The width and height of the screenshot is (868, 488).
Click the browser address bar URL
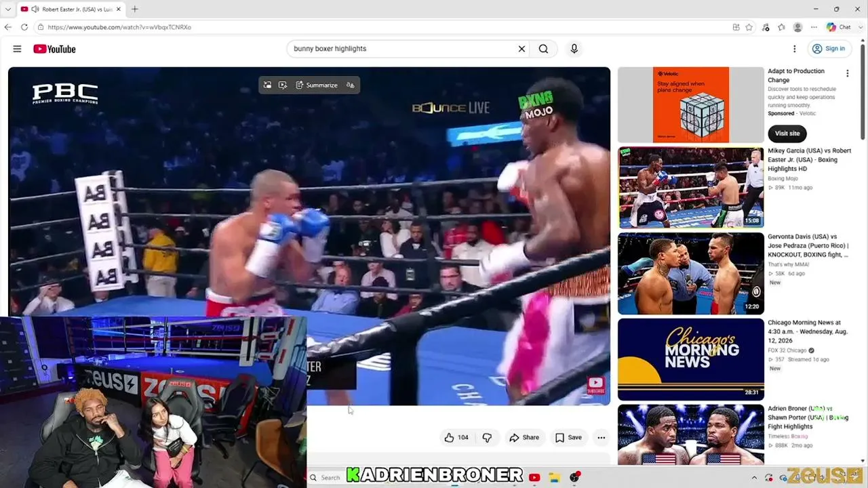point(119,27)
